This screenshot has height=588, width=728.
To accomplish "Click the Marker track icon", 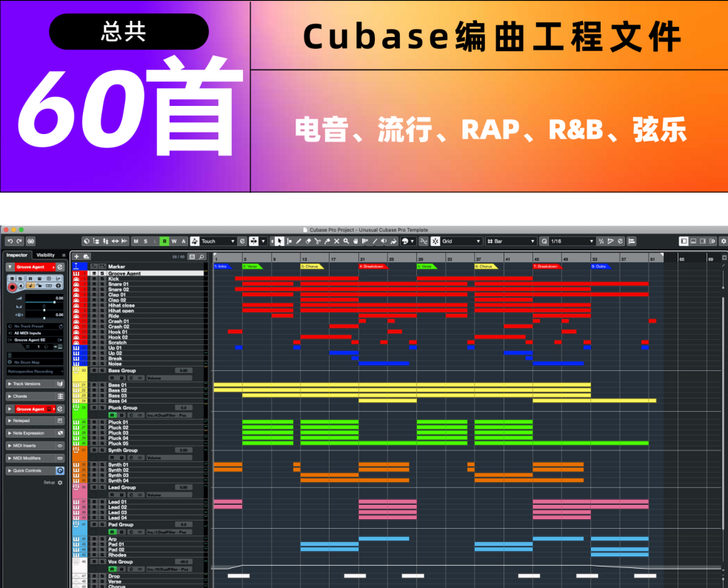I will pyautogui.click(x=76, y=267).
